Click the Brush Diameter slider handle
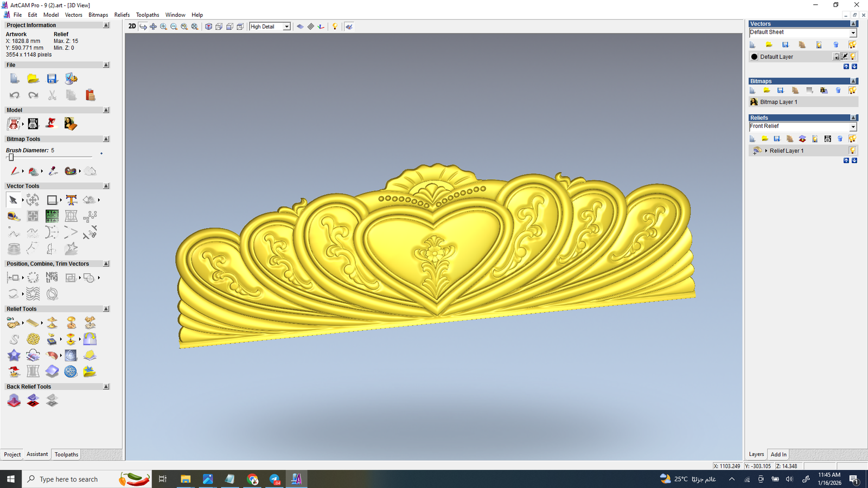 tap(11, 157)
